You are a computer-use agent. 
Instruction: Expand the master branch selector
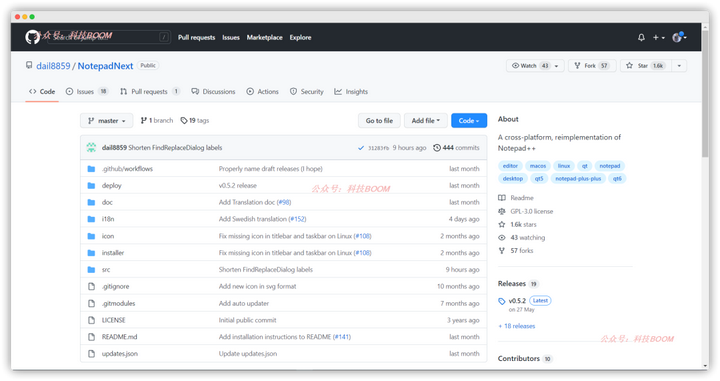click(x=107, y=121)
